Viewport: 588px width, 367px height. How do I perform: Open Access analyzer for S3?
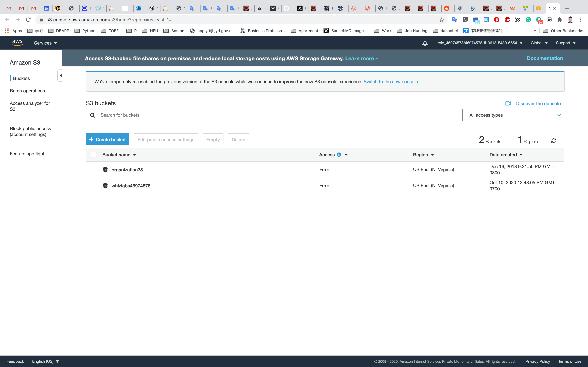(30, 106)
